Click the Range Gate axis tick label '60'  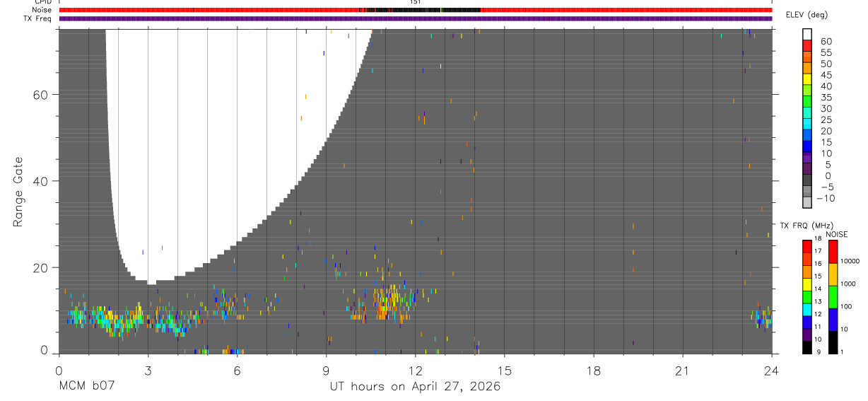(40, 95)
